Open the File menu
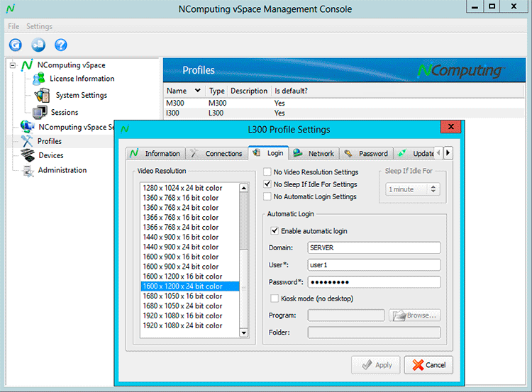Screen dimensions: 532x392 [x=13, y=26]
